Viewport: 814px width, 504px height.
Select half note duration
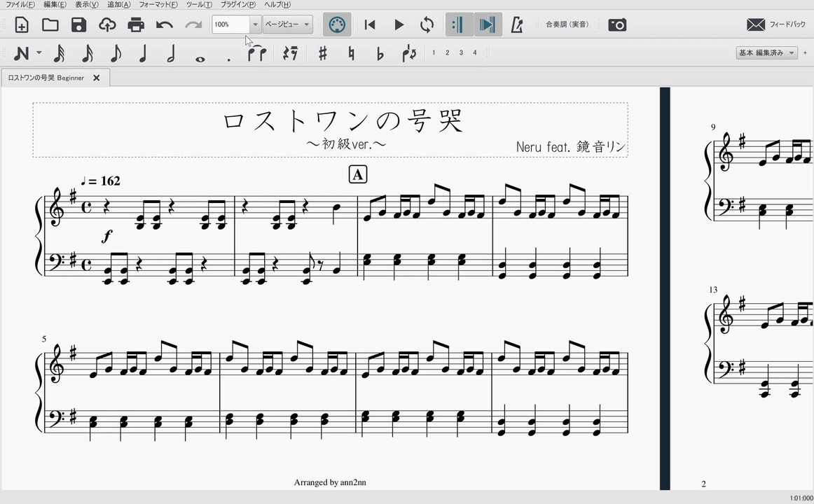[x=172, y=53]
